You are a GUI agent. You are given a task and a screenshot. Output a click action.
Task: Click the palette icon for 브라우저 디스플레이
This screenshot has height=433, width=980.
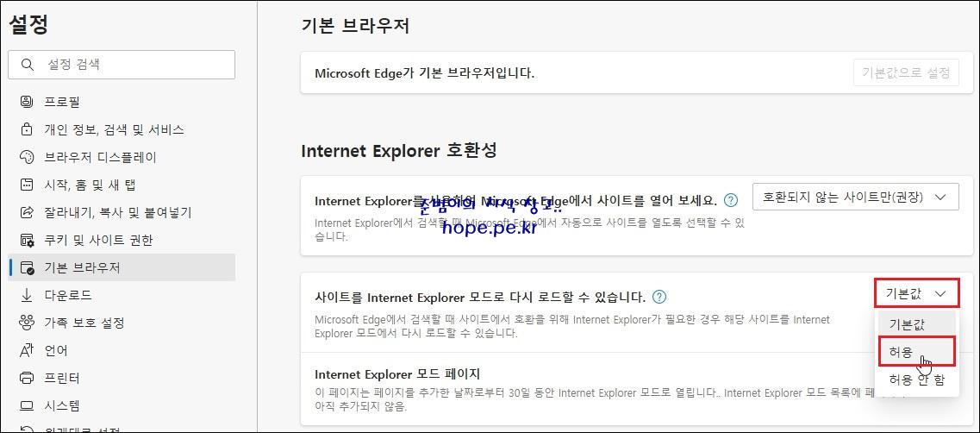[x=27, y=157]
